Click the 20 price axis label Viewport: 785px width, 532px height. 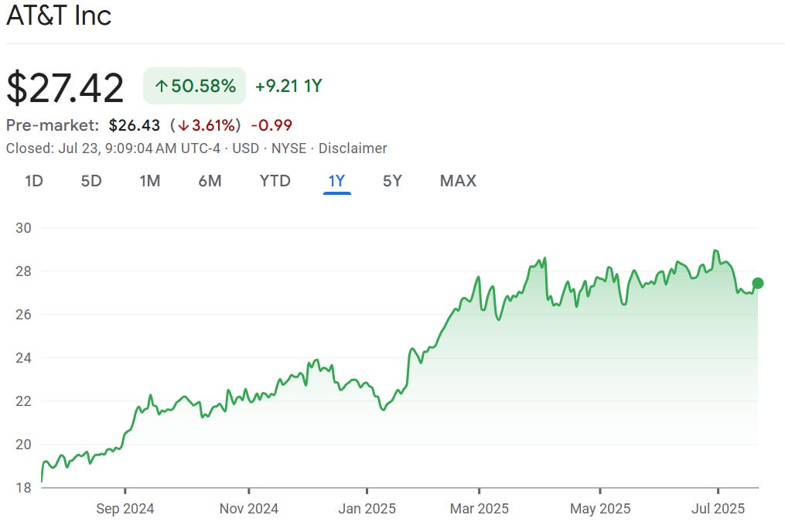[x=23, y=445]
